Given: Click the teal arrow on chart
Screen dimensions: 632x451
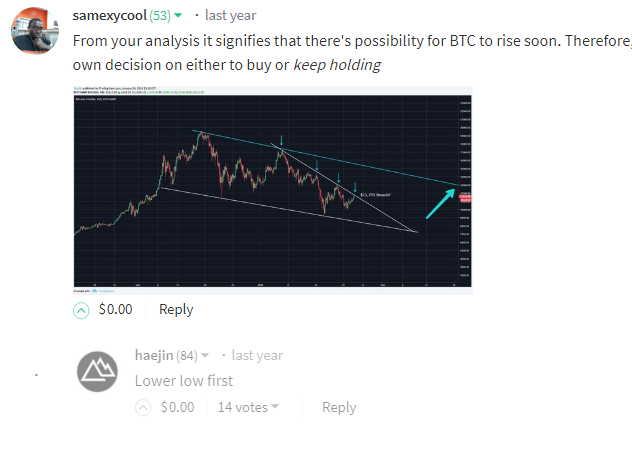Looking at the screenshot, I should click(x=441, y=204).
